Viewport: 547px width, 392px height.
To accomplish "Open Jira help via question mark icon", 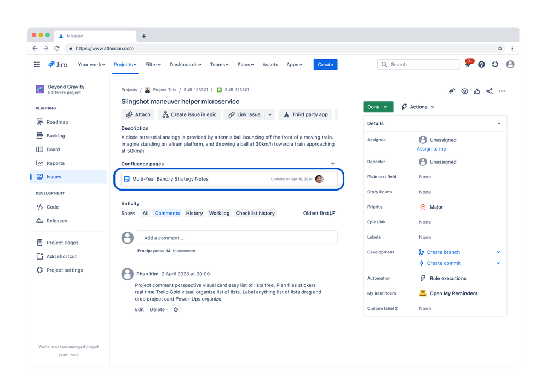I will tap(481, 64).
